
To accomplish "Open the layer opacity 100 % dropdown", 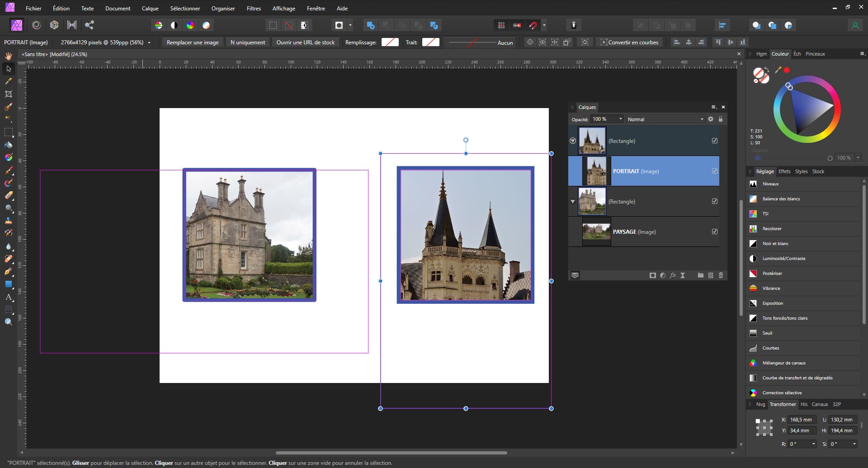I will pyautogui.click(x=620, y=119).
